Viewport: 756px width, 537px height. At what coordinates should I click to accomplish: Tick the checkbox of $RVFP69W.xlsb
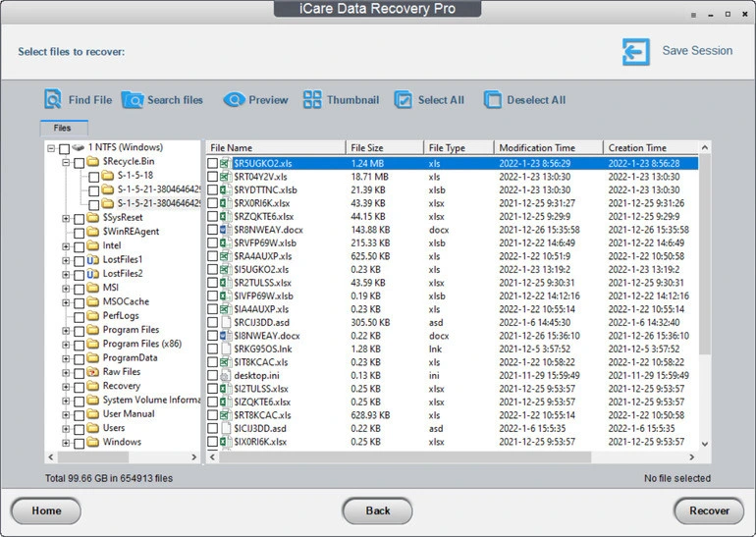tap(213, 242)
